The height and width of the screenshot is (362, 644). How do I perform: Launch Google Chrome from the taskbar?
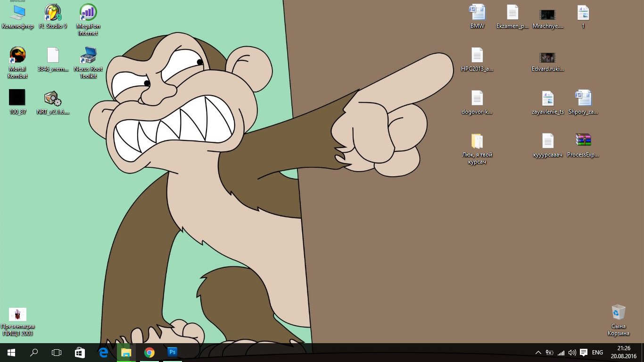click(x=149, y=352)
